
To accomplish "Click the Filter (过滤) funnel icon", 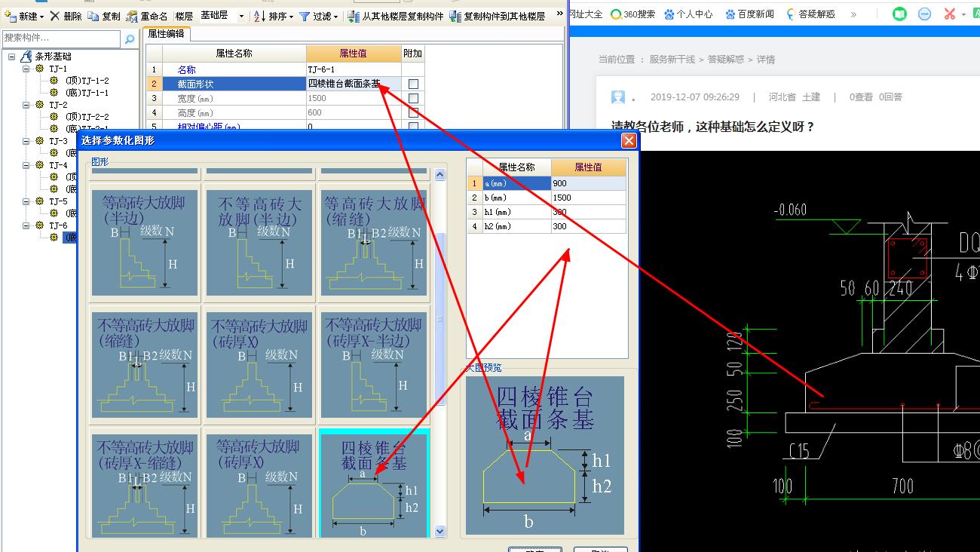I will point(305,16).
